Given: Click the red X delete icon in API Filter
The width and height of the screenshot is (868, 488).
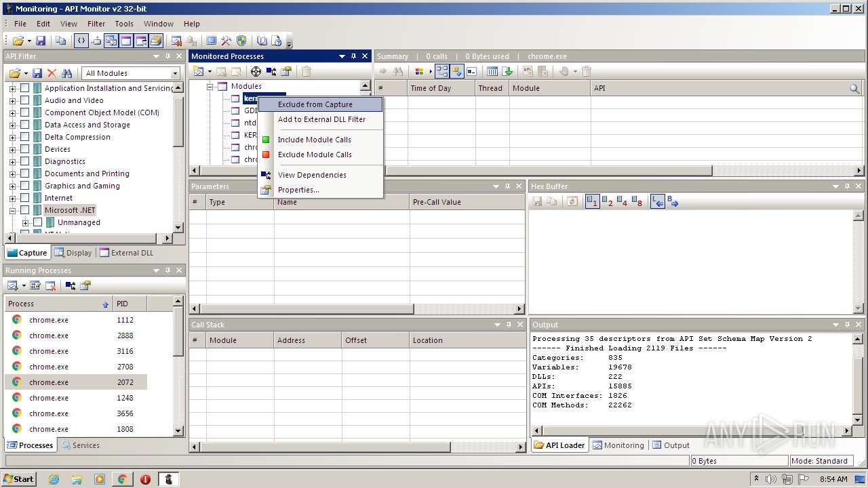Looking at the screenshot, I should (52, 73).
